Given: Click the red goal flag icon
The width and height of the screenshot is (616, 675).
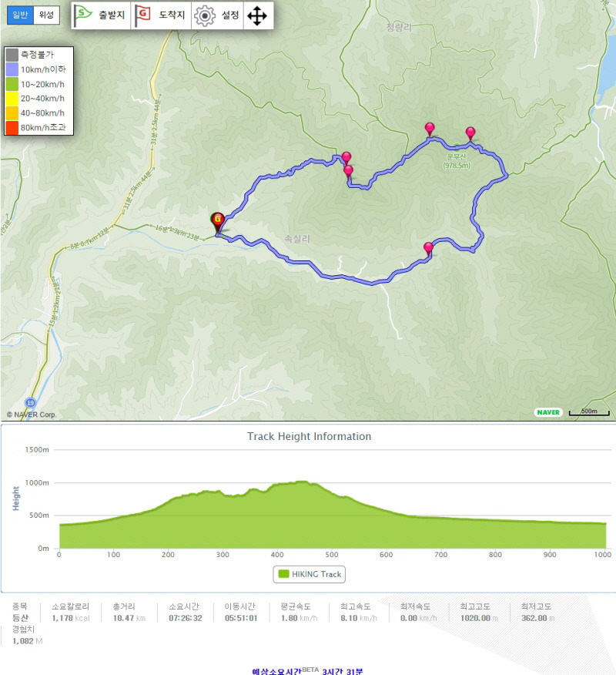Looking at the screenshot, I should 142,15.
